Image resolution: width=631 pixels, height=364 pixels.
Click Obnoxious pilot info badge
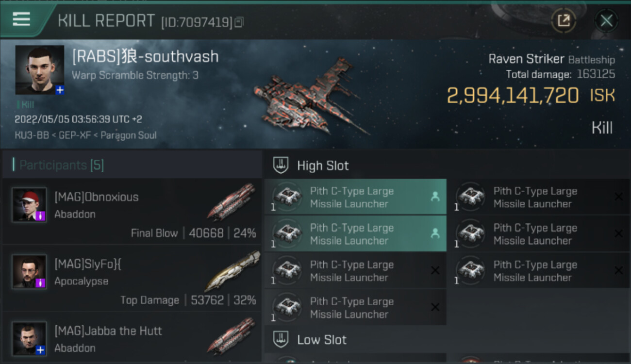pyautogui.click(x=41, y=216)
